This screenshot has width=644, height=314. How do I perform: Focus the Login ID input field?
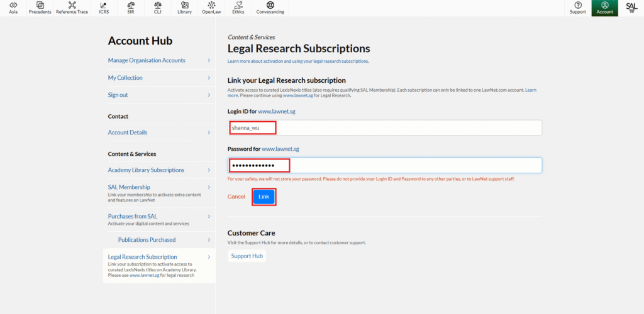tap(385, 128)
